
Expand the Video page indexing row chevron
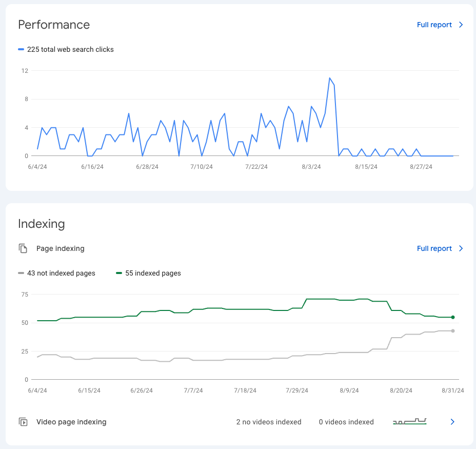452,422
